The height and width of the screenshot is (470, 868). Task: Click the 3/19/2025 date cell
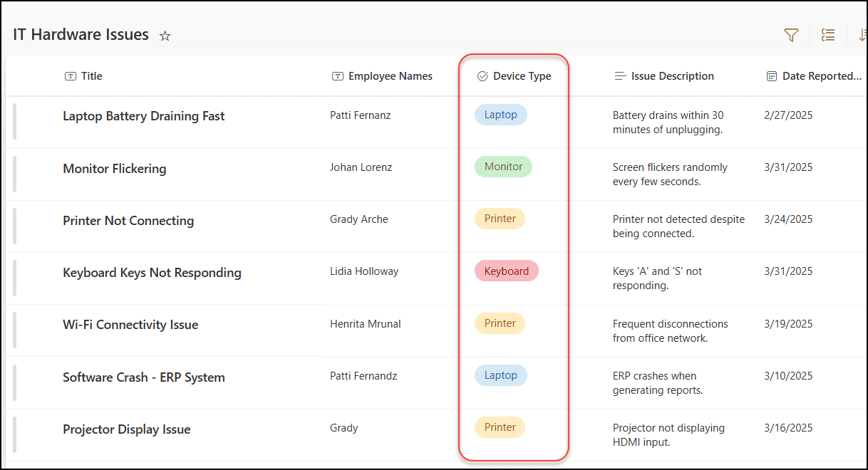[x=788, y=324]
